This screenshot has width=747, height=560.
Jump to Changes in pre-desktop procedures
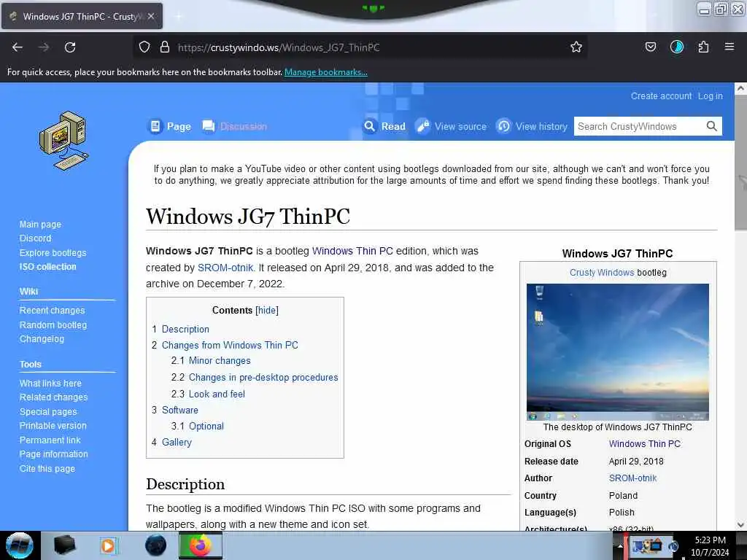point(263,377)
